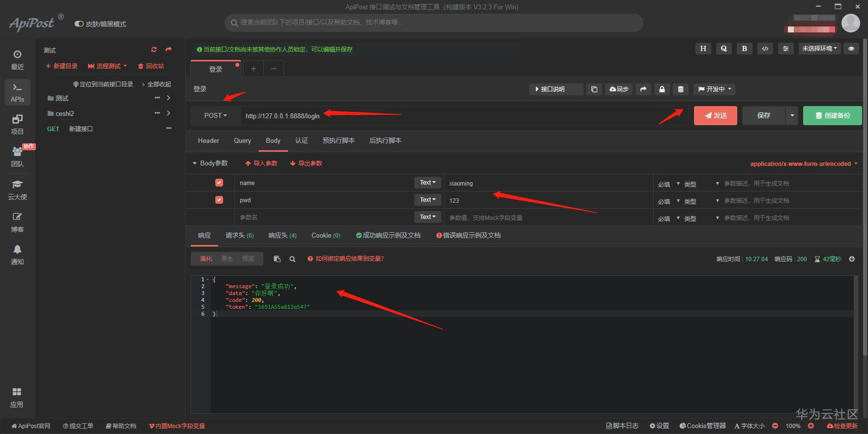The height and width of the screenshot is (434, 868).
Task: Click the top search box
Action: [434, 23]
